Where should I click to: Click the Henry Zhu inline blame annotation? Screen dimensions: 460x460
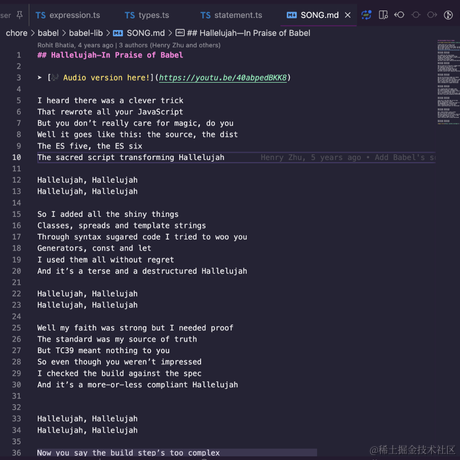click(348, 157)
